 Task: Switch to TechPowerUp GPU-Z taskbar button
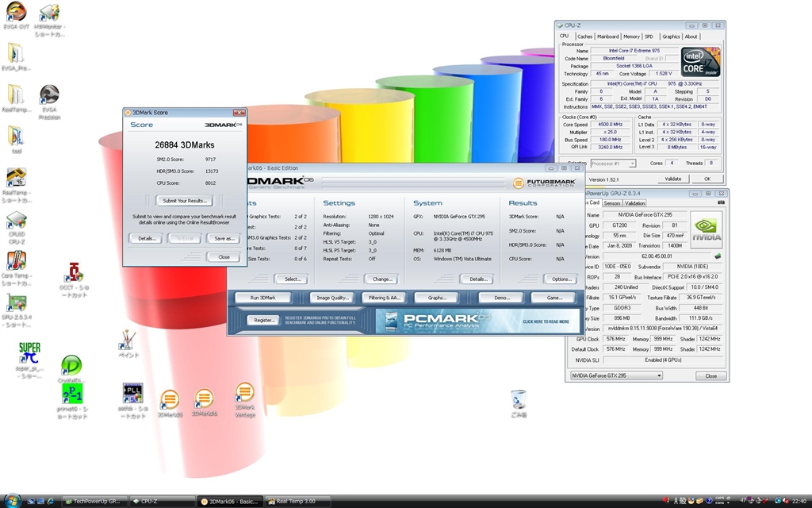click(94, 502)
